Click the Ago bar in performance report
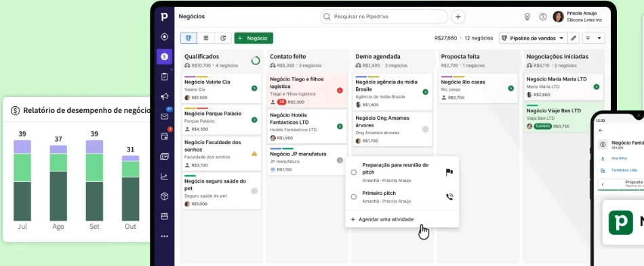The image size is (644, 266). click(x=58, y=183)
